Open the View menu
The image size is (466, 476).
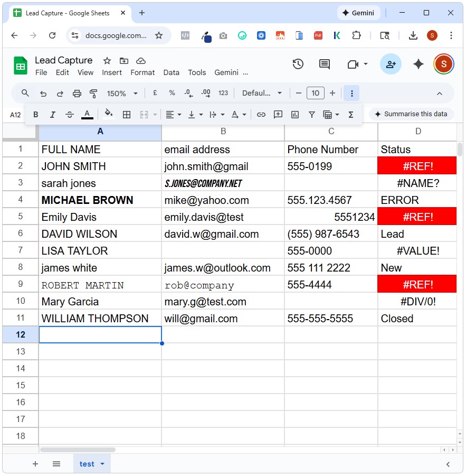tap(85, 72)
